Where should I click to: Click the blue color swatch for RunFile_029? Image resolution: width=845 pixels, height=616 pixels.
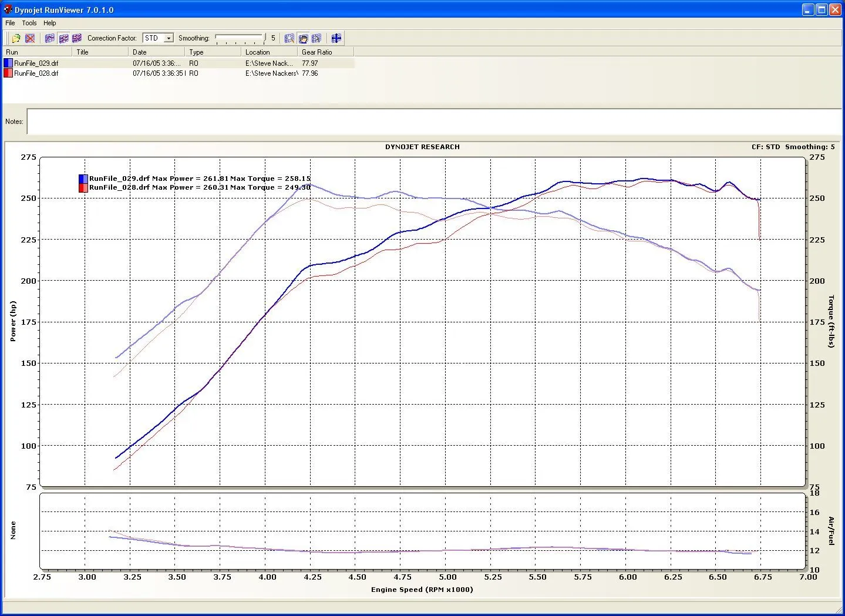8,63
